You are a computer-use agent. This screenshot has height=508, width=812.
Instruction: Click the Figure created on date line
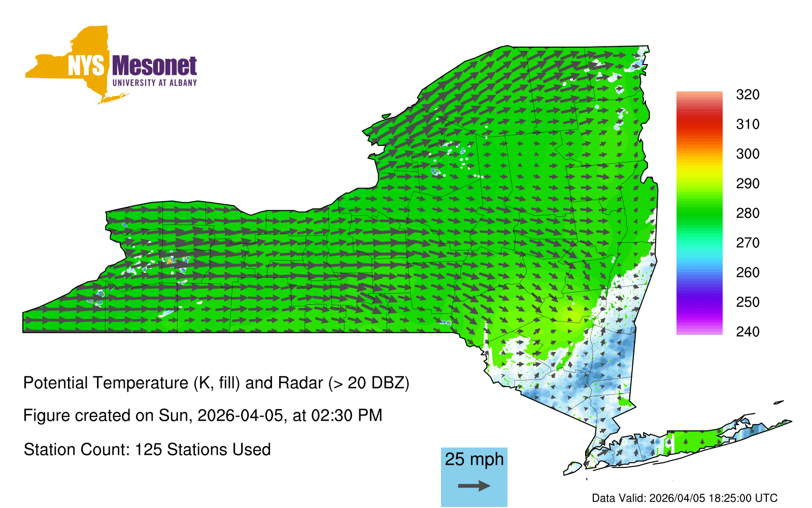pos(202,416)
